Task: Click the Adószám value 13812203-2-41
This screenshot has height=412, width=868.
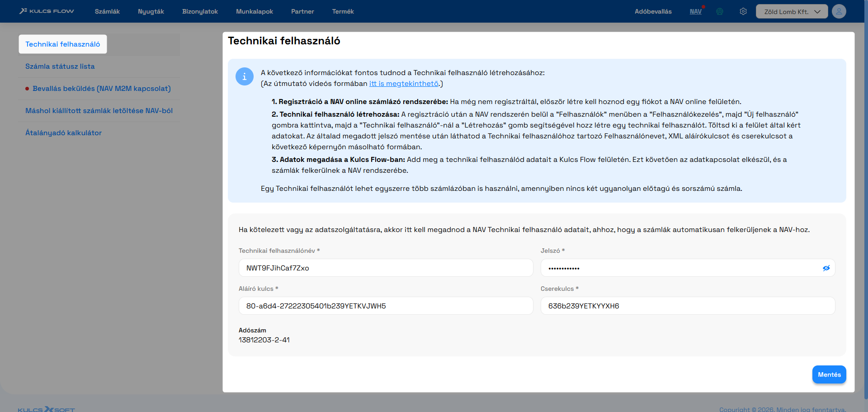Action: point(264,340)
